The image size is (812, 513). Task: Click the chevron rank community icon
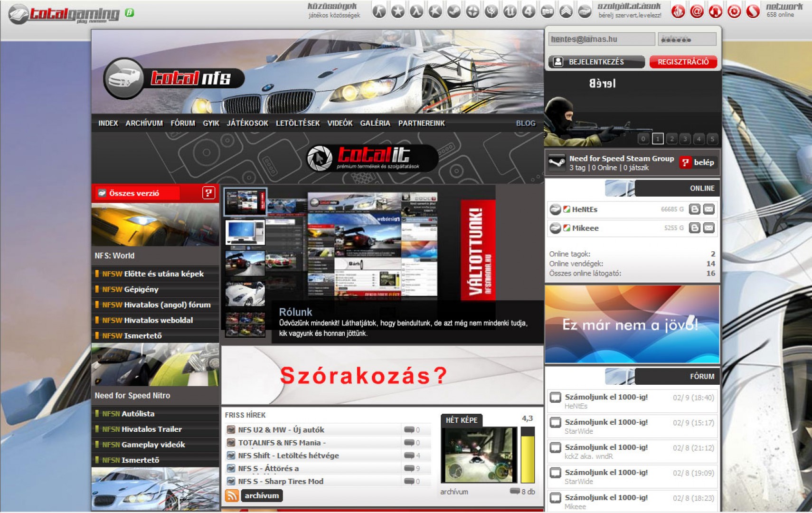pyautogui.click(x=566, y=11)
